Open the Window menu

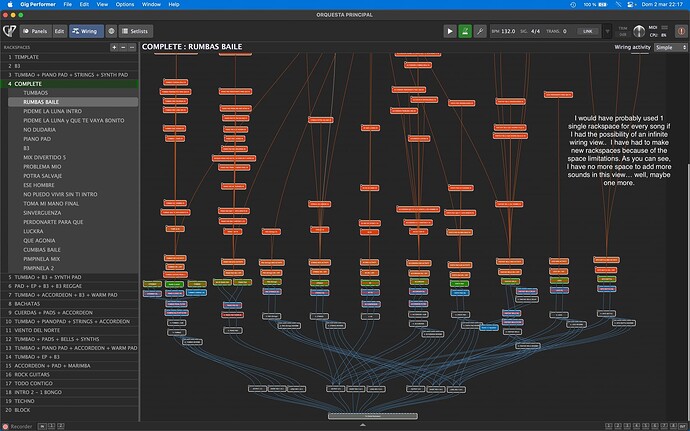point(151,4)
